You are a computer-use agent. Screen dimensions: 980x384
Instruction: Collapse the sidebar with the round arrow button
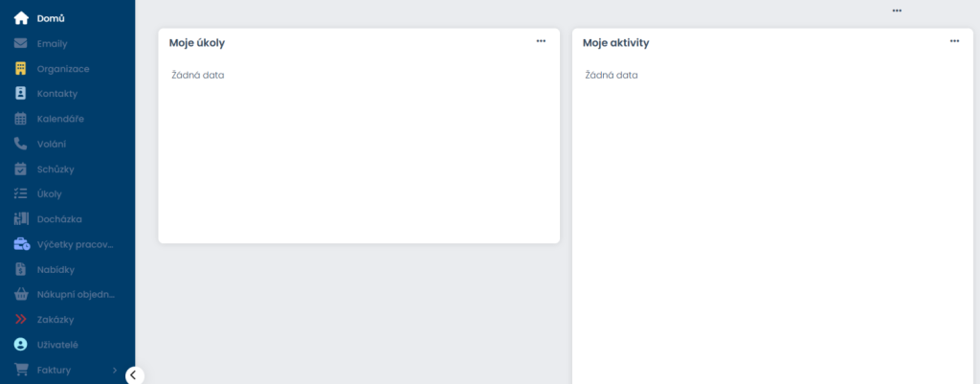[135, 375]
